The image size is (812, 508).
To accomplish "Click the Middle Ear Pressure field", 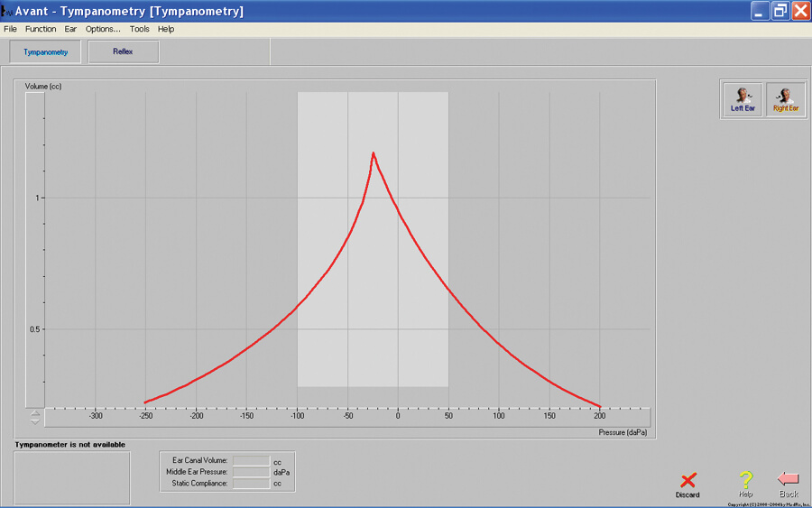I will (251, 472).
